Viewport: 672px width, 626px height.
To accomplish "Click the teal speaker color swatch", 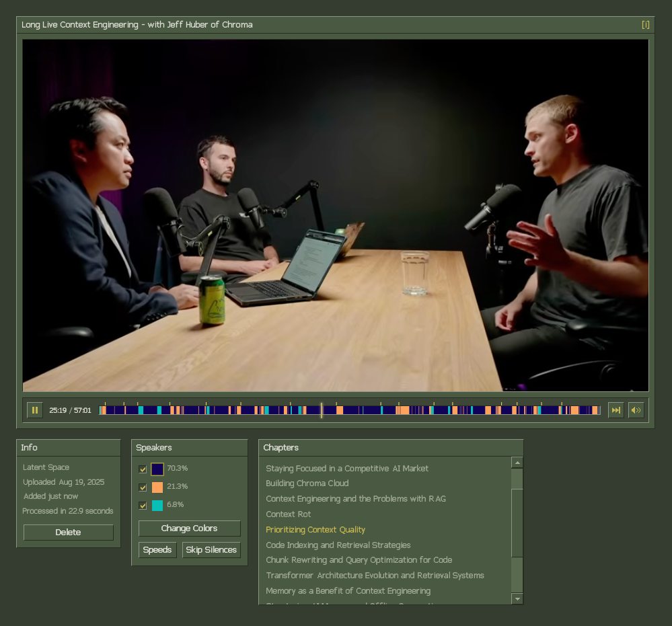I will click(x=157, y=506).
